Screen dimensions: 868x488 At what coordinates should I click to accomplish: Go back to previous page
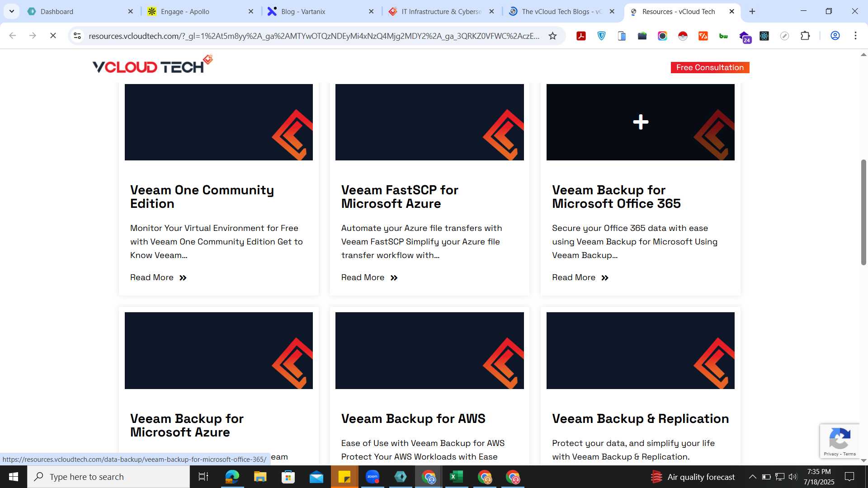tap(13, 36)
